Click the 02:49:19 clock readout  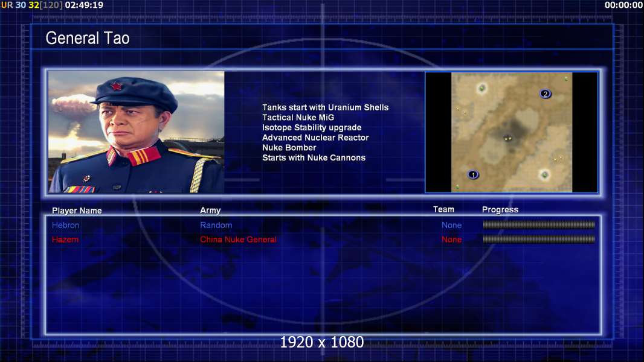84,5
